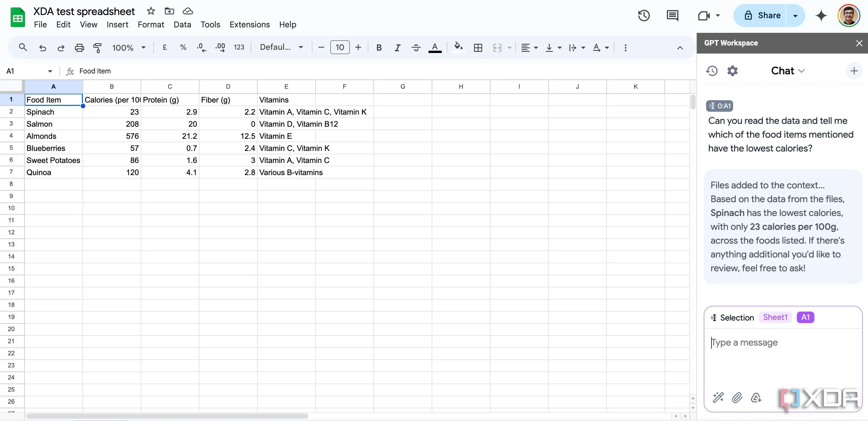Open the borders tool

(478, 48)
